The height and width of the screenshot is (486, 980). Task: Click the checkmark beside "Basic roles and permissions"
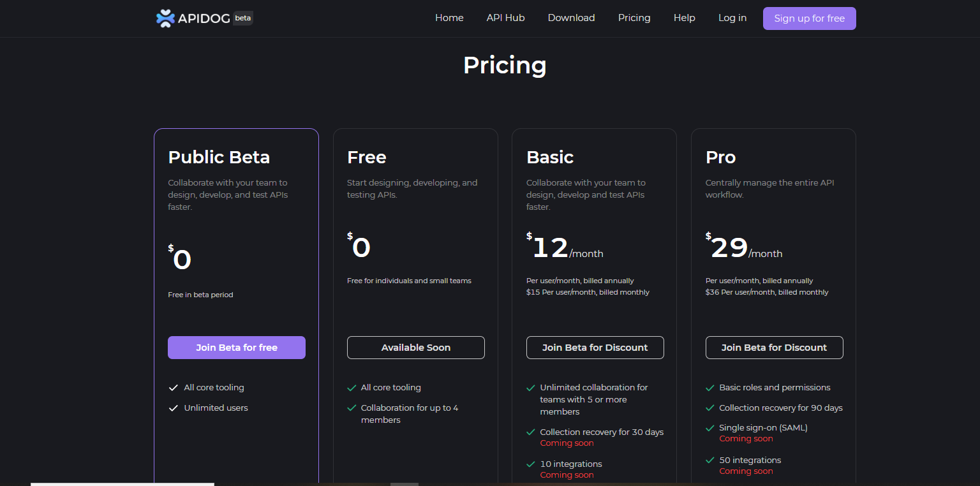(710, 388)
